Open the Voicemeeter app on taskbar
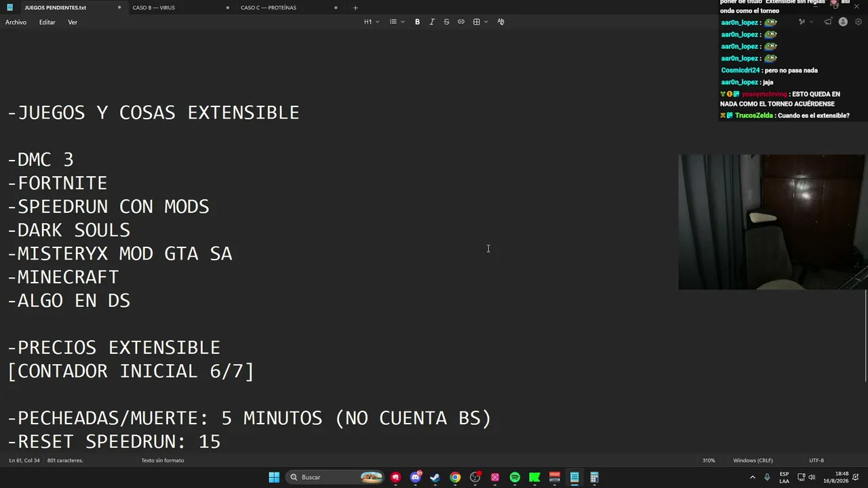 click(x=555, y=477)
